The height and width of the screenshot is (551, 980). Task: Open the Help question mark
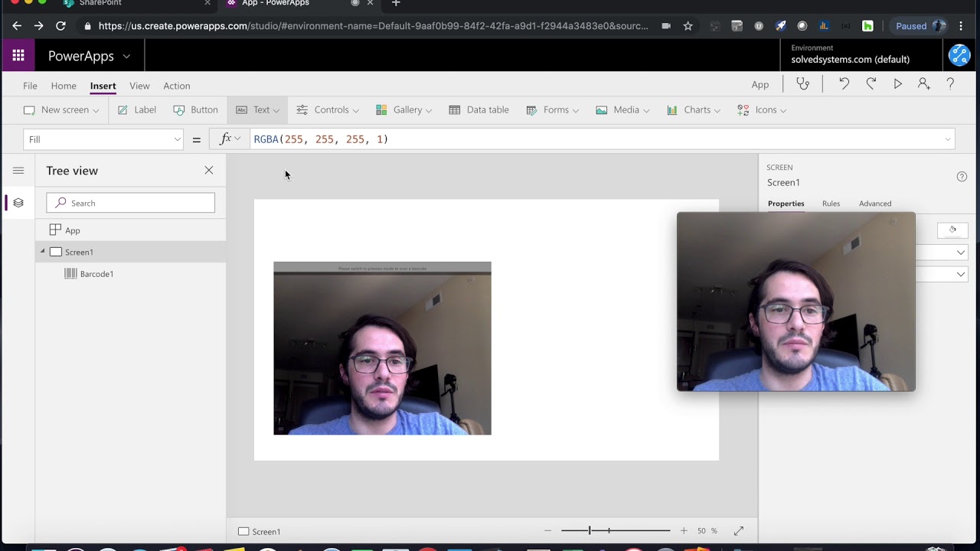950,84
